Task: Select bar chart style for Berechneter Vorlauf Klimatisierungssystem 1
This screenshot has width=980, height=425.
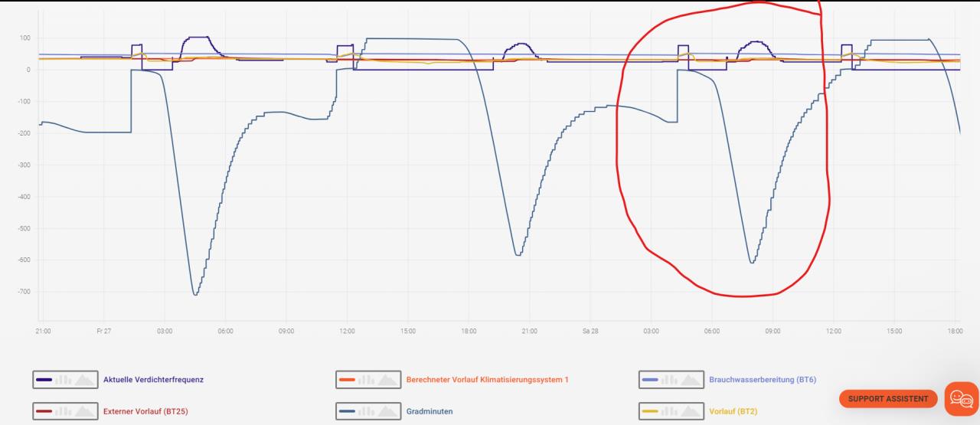Action: pyautogui.click(x=367, y=379)
